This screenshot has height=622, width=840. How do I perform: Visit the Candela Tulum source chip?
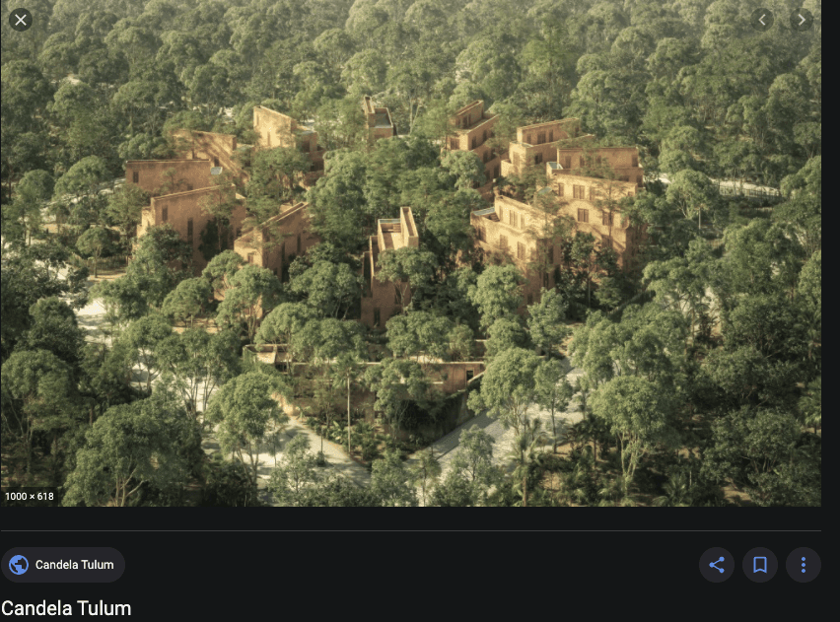pyautogui.click(x=63, y=565)
